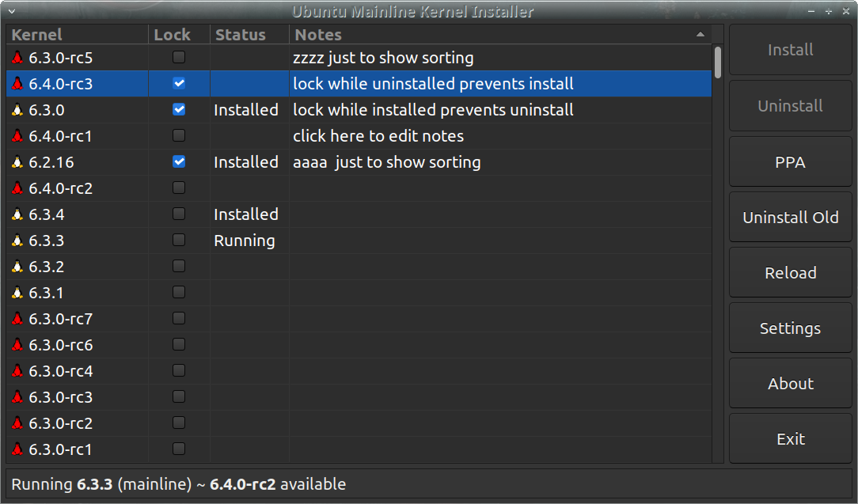Click the tux icon beside kernel 6.3.0
This screenshot has height=504, width=858.
tap(17, 110)
